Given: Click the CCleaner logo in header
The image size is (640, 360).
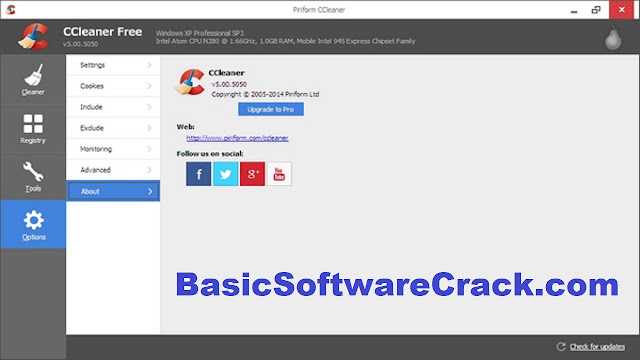Looking at the screenshot, I should click(x=33, y=37).
